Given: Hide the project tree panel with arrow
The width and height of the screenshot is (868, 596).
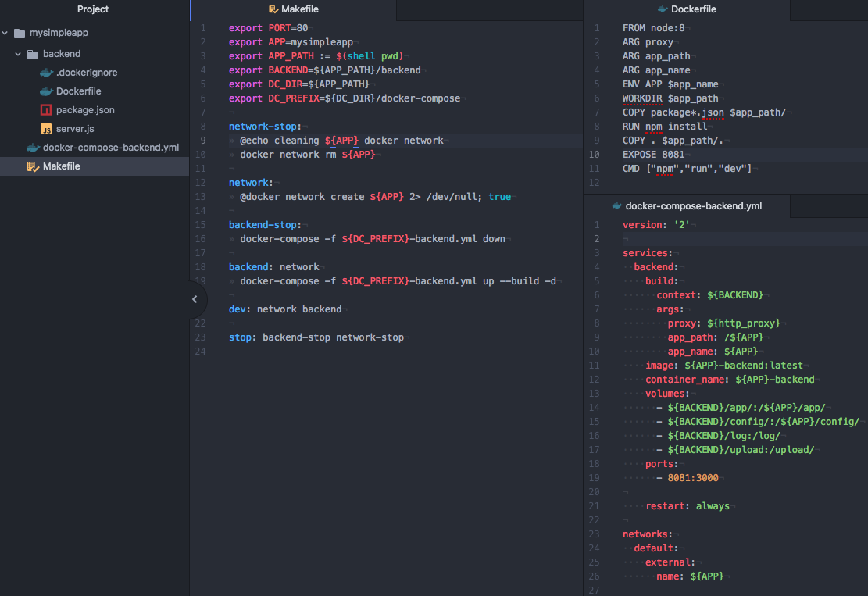Looking at the screenshot, I should (x=195, y=299).
